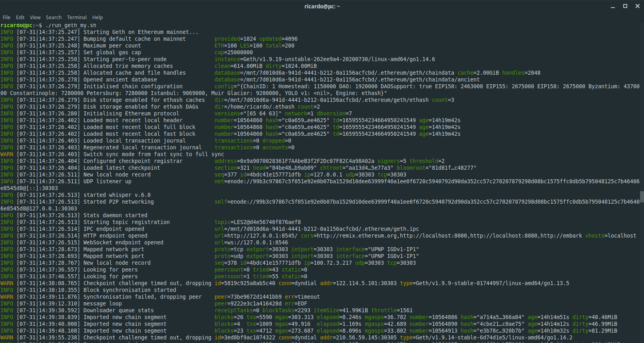Viewport: 644px width, 343px height.
Task: Click 'UDP listener up' message
Action: pos(107,181)
